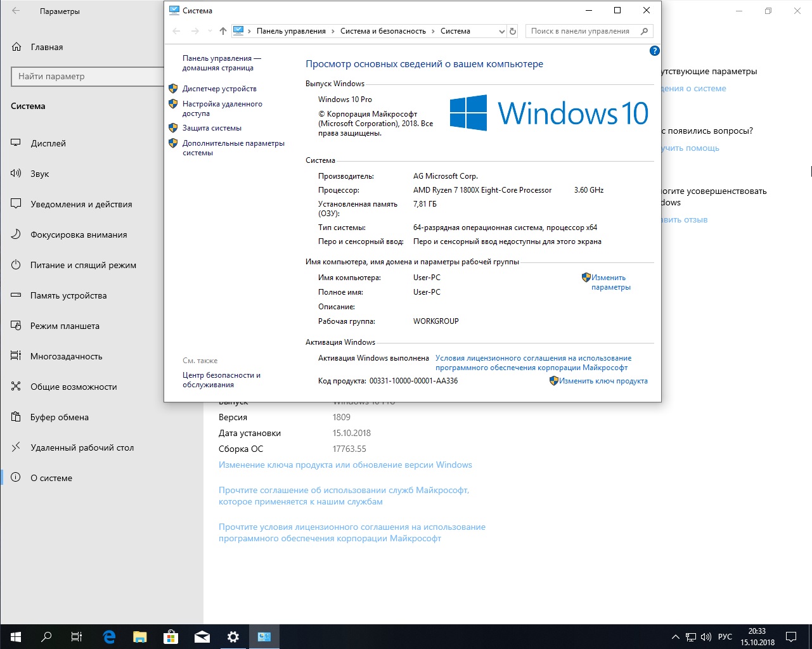The image size is (812, 649).
Task: Click Найти параметр search field
Action: pos(87,76)
